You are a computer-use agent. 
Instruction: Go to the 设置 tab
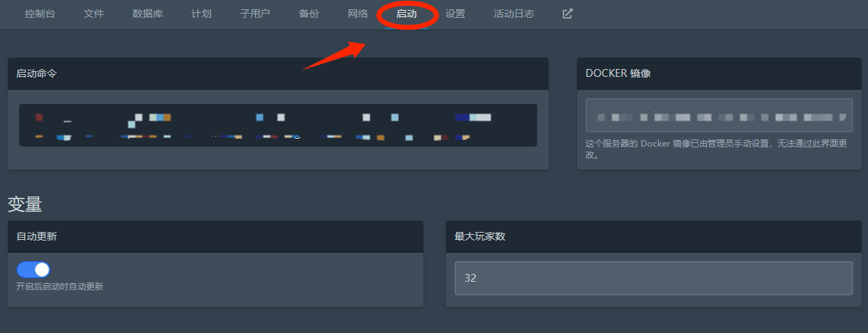point(455,14)
